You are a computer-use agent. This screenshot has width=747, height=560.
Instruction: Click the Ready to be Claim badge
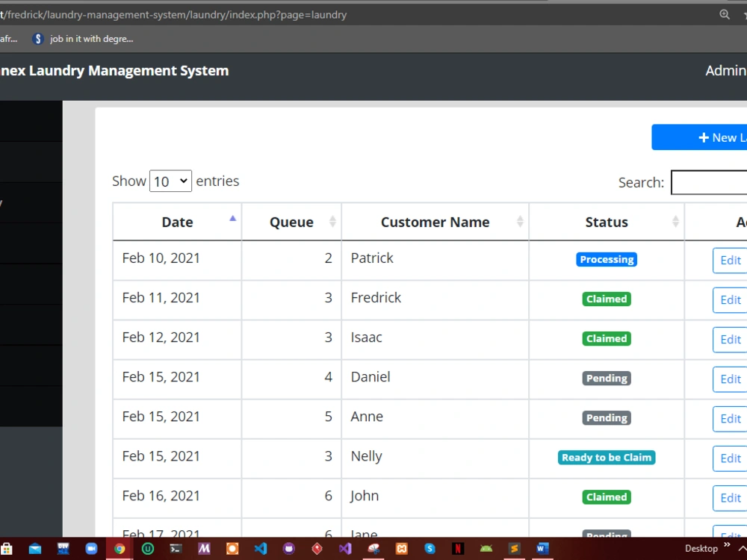click(x=607, y=458)
